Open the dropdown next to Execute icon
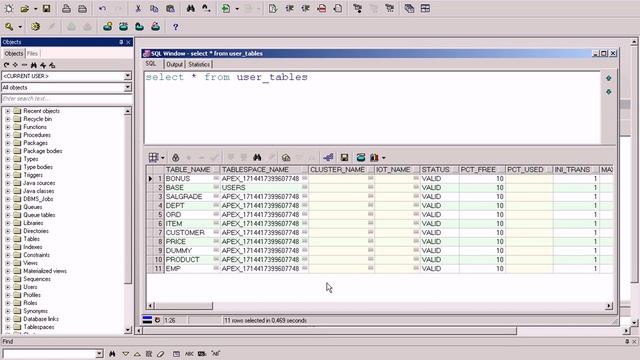Image resolution: width=640 pixels, height=360 pixels. click(237, 9)
